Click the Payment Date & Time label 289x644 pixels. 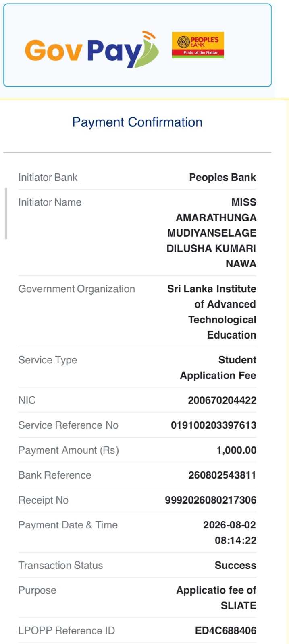click(x=68, y=525)
